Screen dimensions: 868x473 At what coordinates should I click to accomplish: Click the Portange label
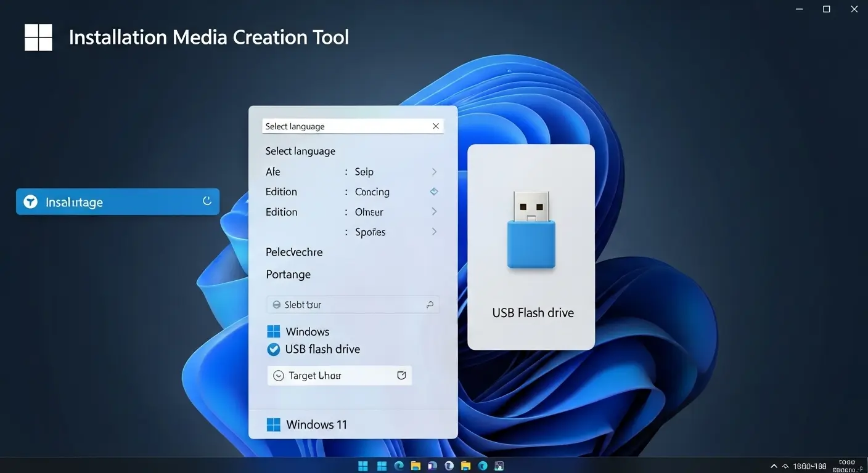click(289, 275)
